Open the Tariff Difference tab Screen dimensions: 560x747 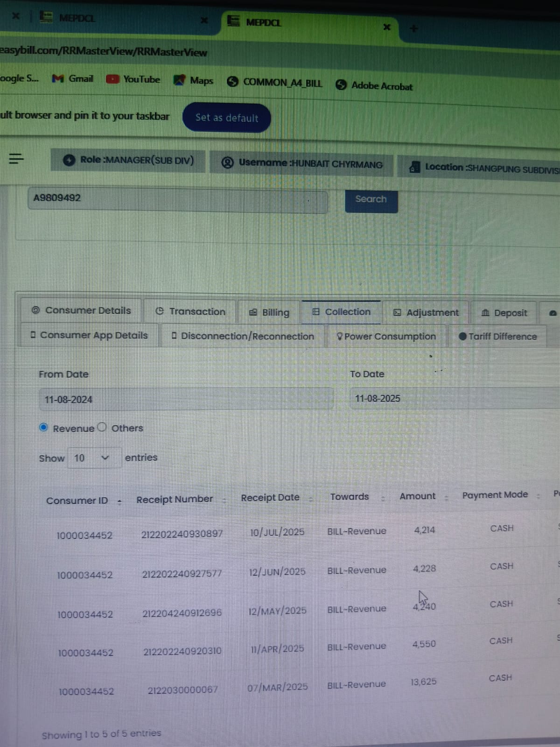tap(498, 337)
